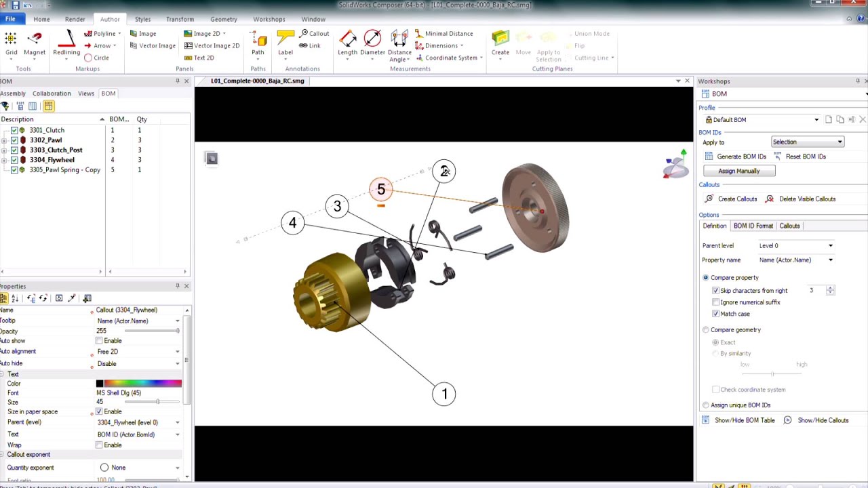
Task: Select Assign unique BOM IDs option
Action: 706,405
